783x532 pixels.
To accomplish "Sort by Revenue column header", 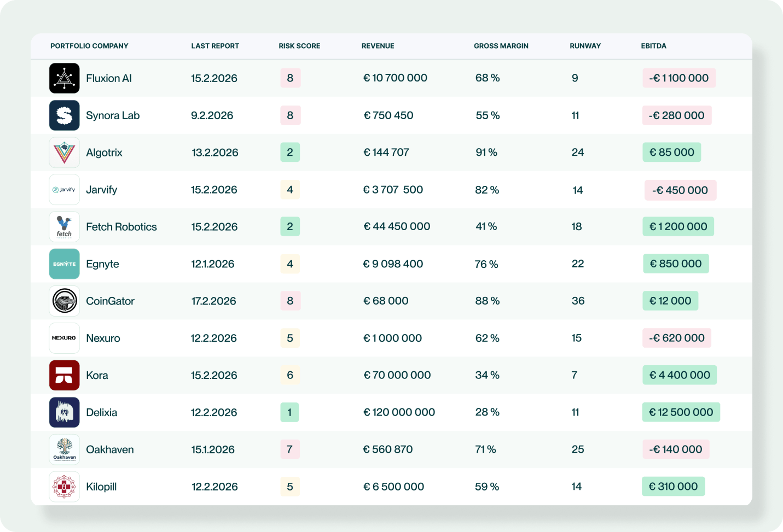I will tap(378, 46).
